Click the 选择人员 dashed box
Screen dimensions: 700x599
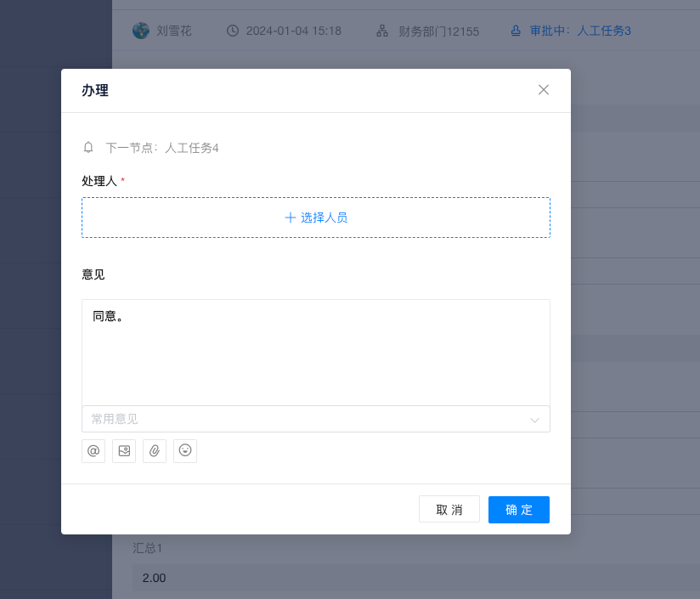point(316,218)
